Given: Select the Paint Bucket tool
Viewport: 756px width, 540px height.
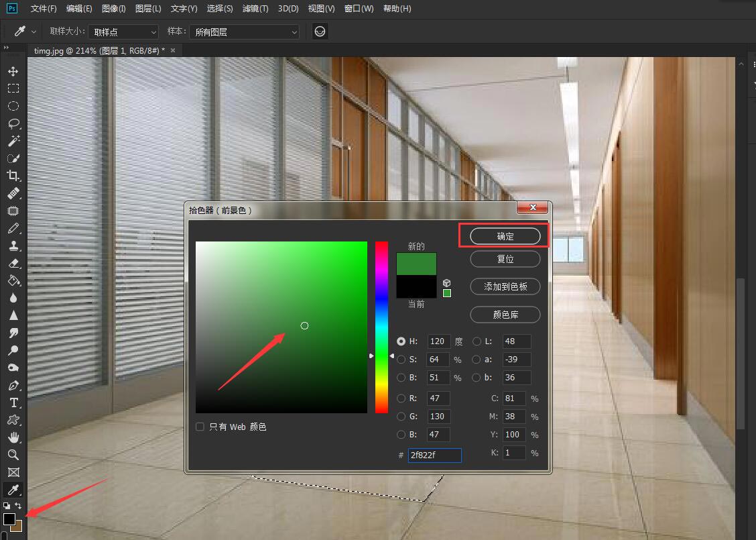Looking at the screenshot, I should pos(13,280).
